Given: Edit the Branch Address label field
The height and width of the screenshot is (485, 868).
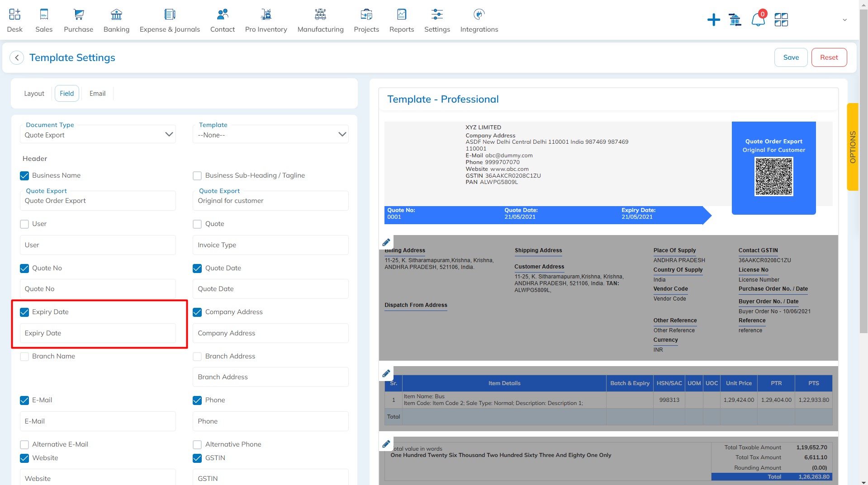Looking at the screenshot, I should click(270, 377).
